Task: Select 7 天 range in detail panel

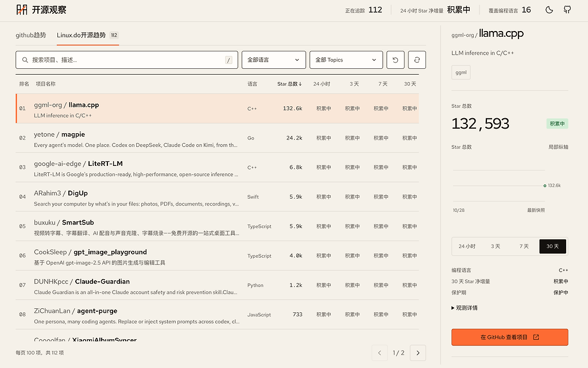Action: pos(524,246)
